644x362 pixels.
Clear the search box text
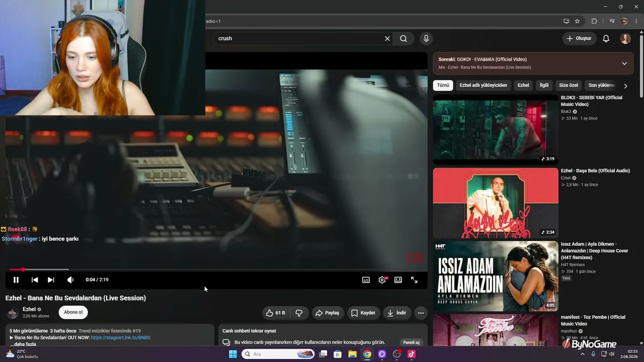tap(387, 38)
